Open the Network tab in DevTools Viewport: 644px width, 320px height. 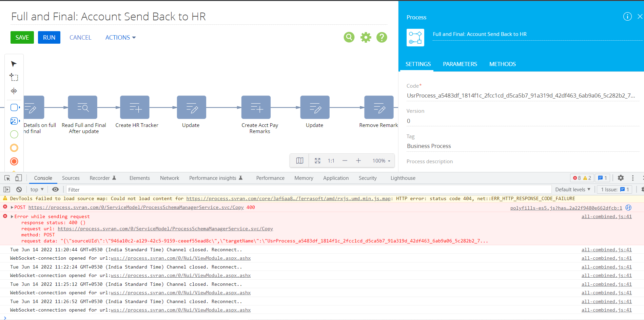click(x=170, y=178)
